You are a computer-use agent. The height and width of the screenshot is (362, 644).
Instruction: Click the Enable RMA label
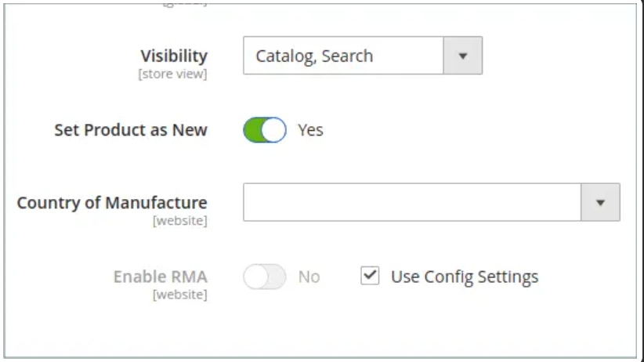tap(160, 277)
